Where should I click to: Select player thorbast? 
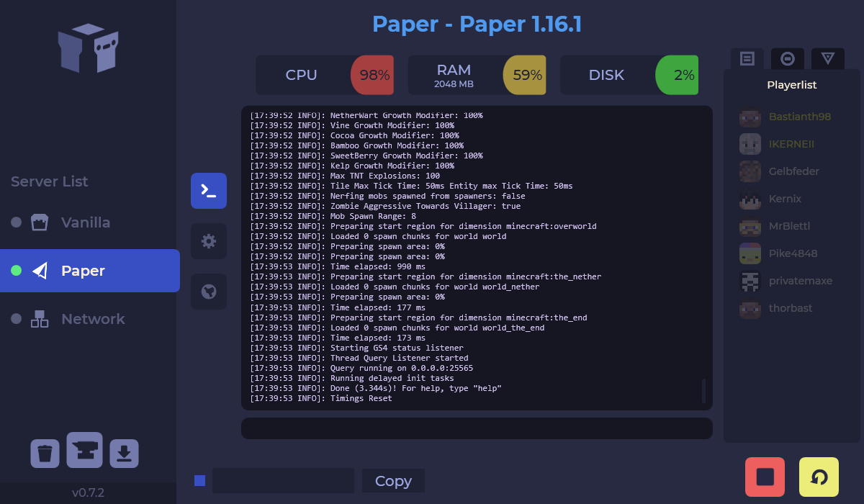pyautogui.click(x=791, y=308)
